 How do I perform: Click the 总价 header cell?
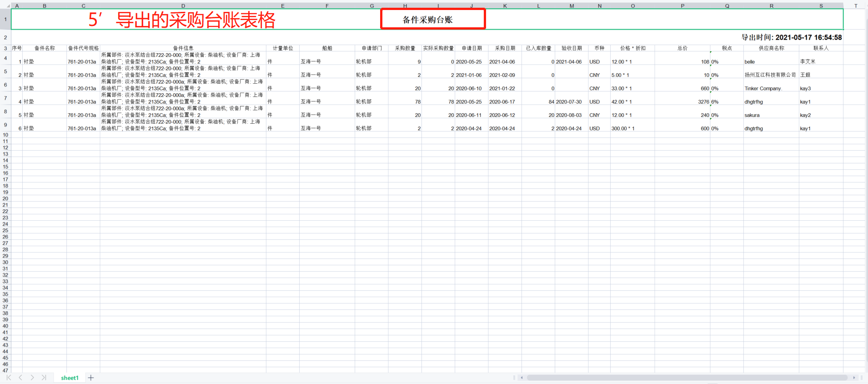tap(682, 48)
